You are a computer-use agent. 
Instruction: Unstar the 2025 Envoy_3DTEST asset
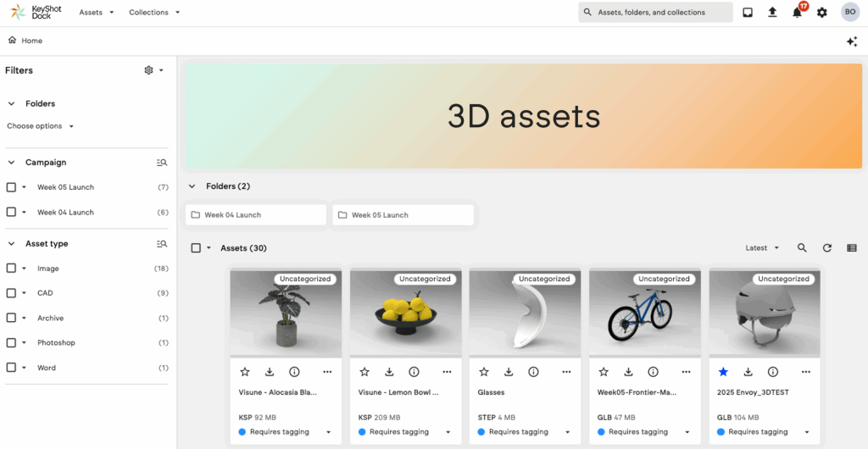[x=723, y=372]
